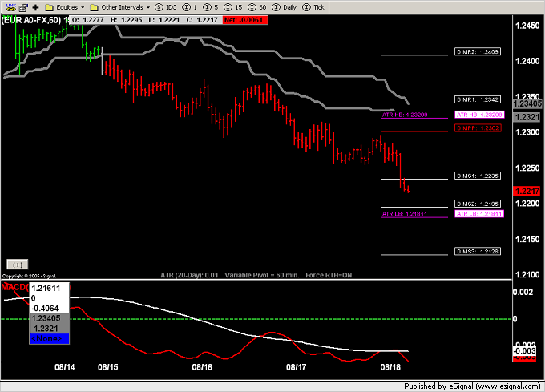Select the D MR1: 1.2342 pivot label
545x392 pixels.
pyautogui.click(x=478, y=99)
